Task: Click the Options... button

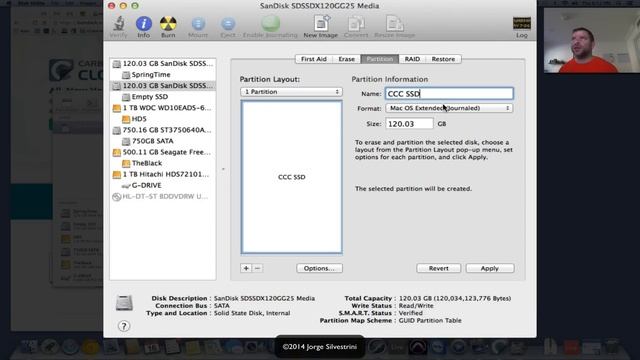Action: (x=319, y=268)
